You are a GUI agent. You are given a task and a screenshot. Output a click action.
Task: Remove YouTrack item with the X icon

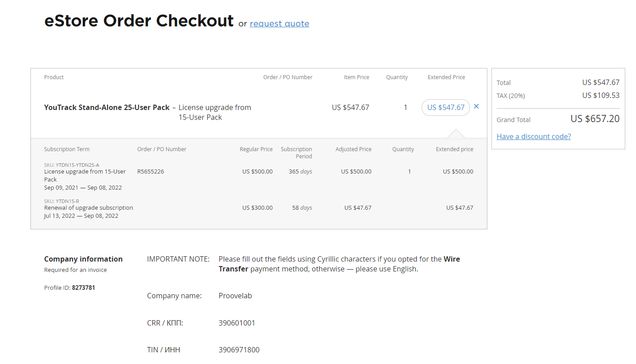coord(476,106)
